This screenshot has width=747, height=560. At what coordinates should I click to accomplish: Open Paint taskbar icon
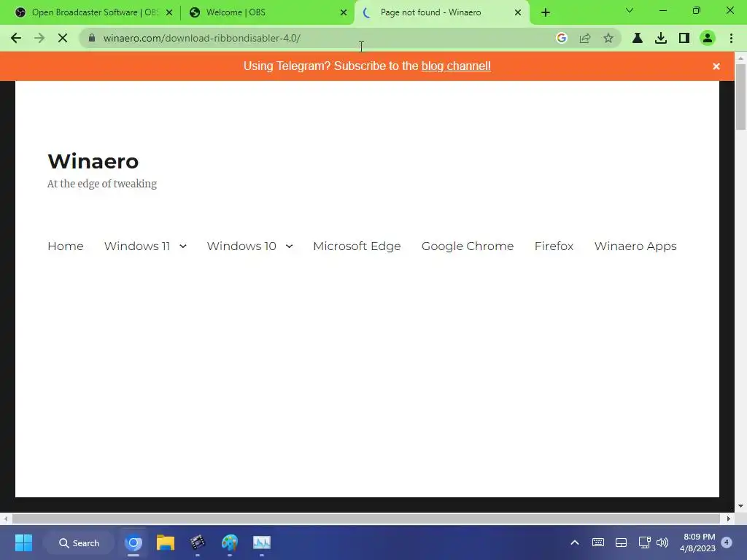tap(229, 542)
